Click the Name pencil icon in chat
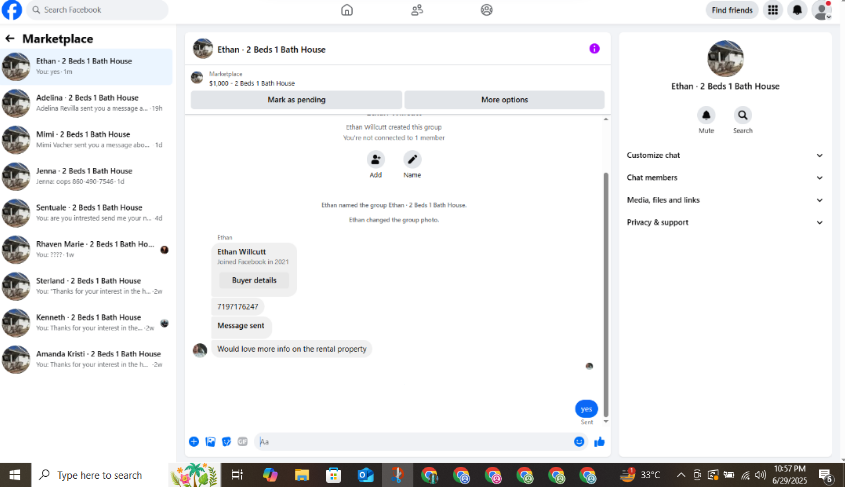 coord(412,159)
